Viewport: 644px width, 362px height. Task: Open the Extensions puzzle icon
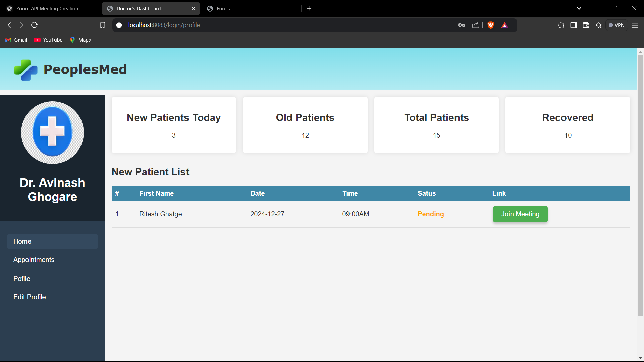pyautogui.click(x=561, y=25)
